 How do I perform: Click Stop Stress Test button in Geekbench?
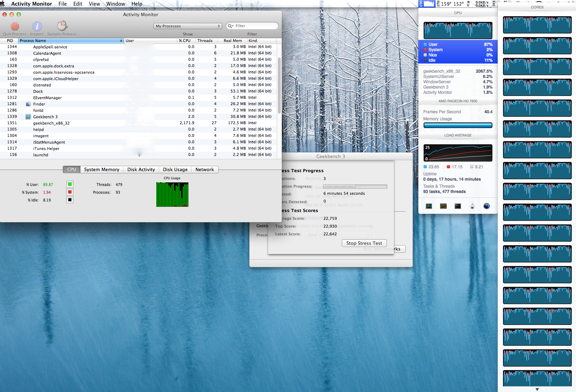(x=364, y=243)
